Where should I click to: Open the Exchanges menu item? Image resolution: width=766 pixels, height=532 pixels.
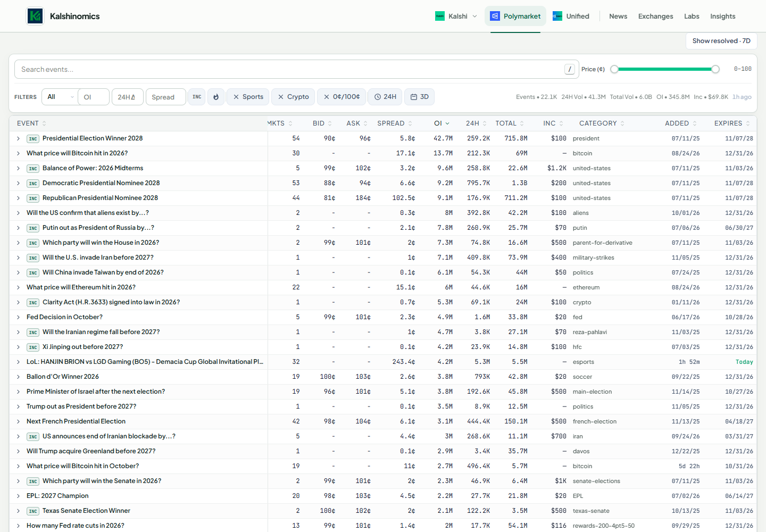pyautogui.click(x=656, y=16)
